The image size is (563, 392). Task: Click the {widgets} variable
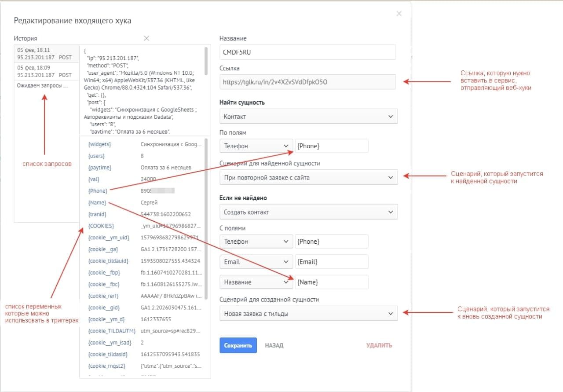99,144
